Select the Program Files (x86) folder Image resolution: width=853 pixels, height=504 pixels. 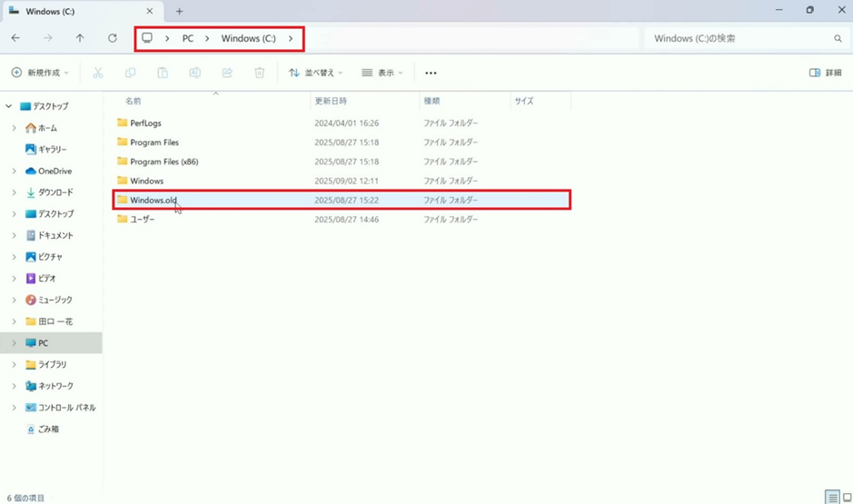(x=164, y=162)
